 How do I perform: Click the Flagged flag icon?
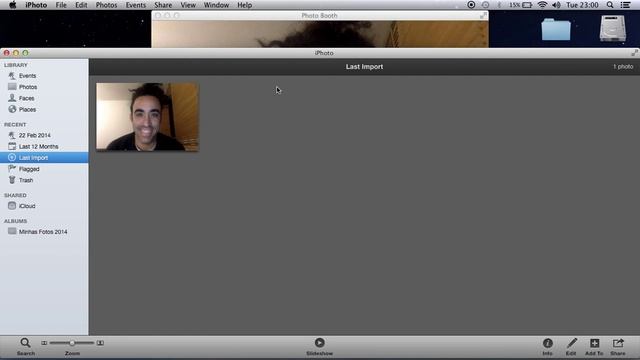pos(12,169)
